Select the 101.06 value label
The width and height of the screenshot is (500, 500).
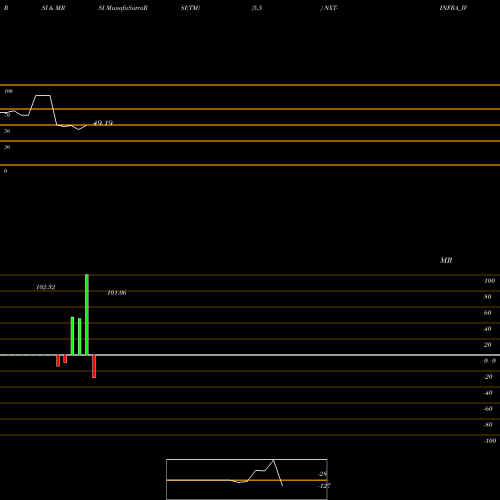click(x=117, y=293)
